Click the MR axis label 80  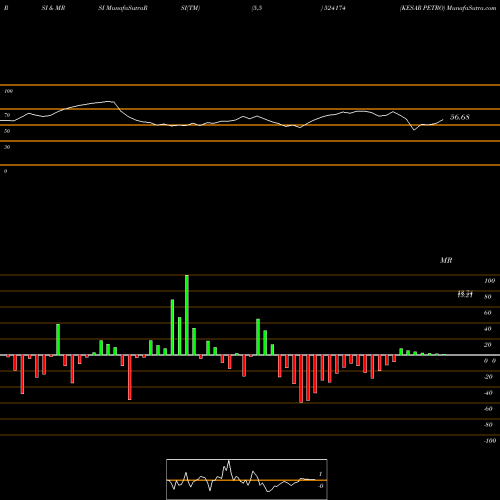pyautogui.click(x=488, y=297)
